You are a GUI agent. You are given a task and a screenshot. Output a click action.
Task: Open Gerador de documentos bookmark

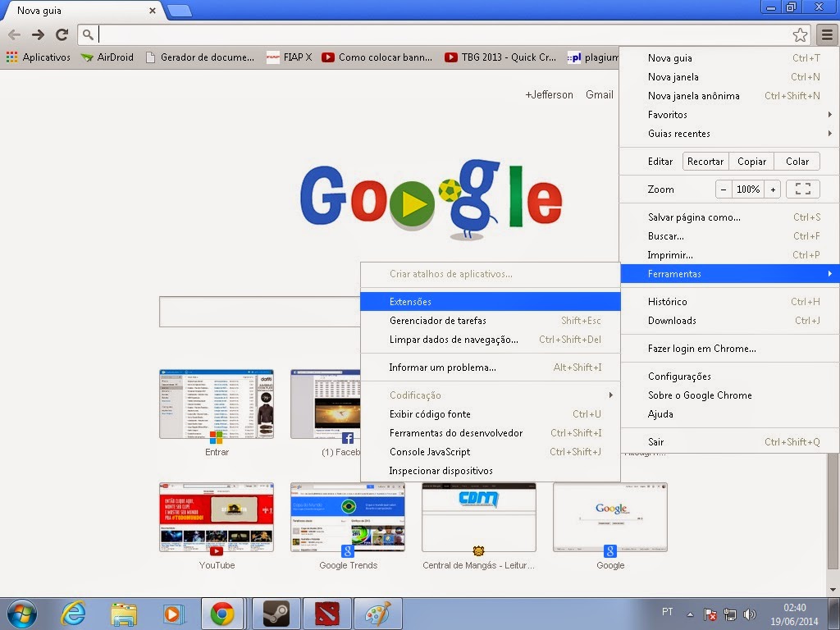[200, 57]
